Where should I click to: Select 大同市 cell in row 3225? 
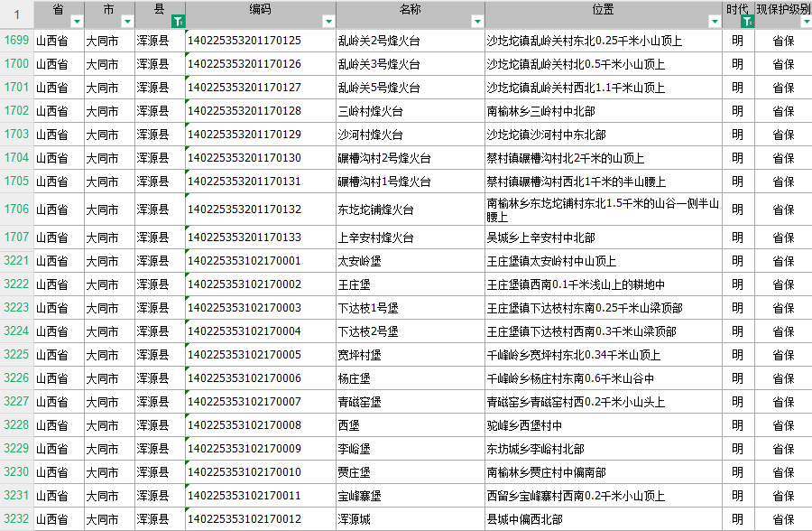click(x=110, y=355)
